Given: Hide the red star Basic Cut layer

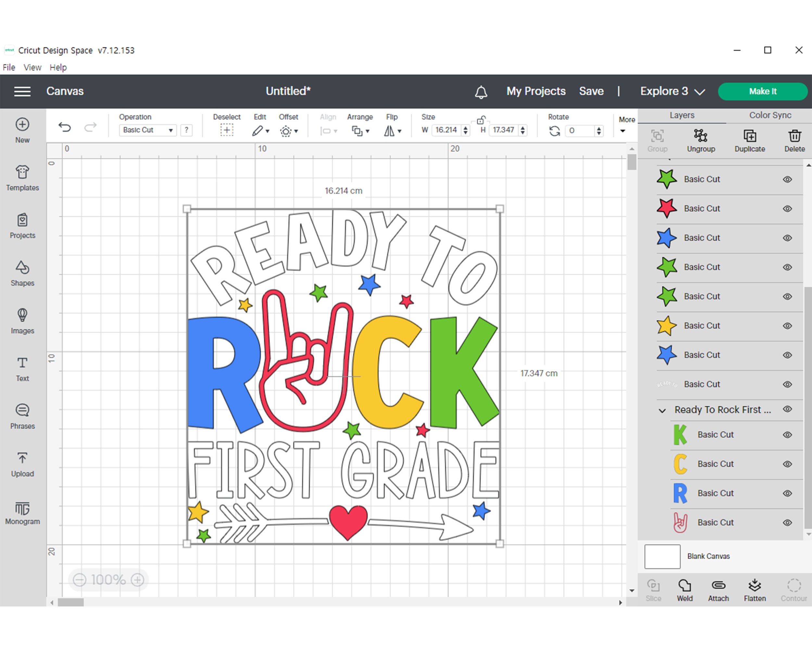Looking at the screenshot, I should (787, 208).
